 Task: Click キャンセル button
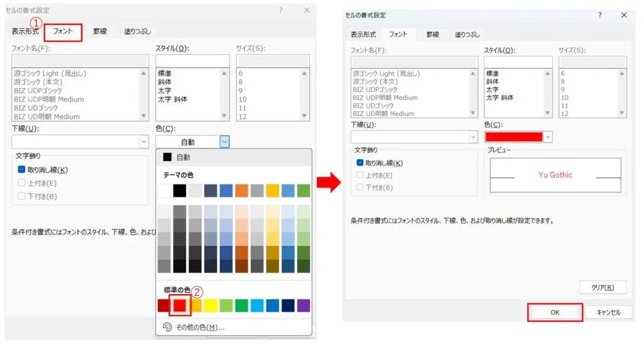pos(608,312)
